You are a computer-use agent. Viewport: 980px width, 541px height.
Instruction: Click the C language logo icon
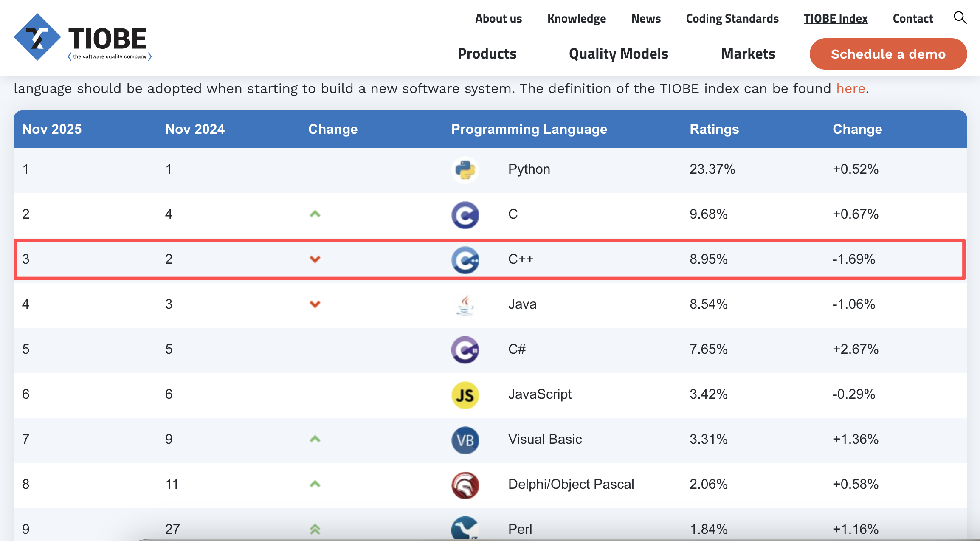(x=465, y=215)
